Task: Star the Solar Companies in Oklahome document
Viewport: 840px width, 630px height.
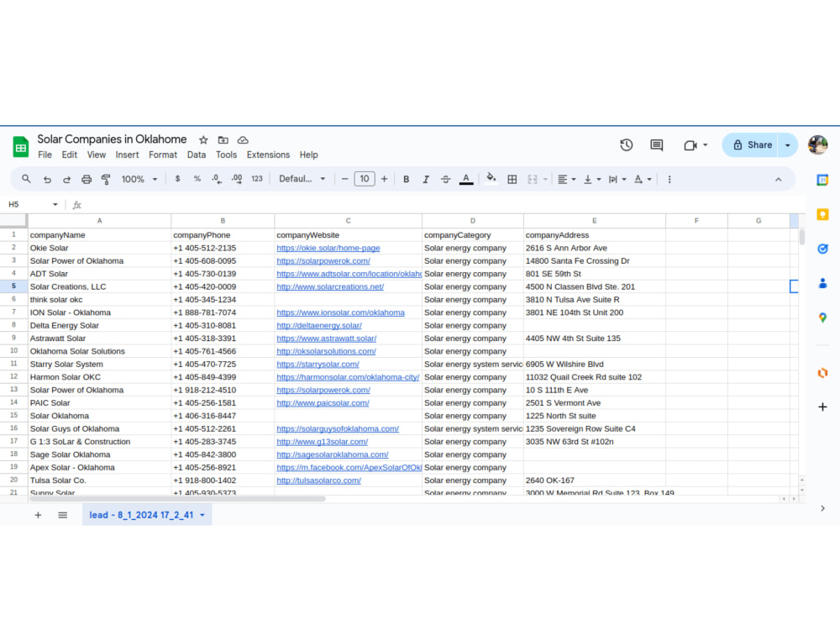Action: point(203,139)
